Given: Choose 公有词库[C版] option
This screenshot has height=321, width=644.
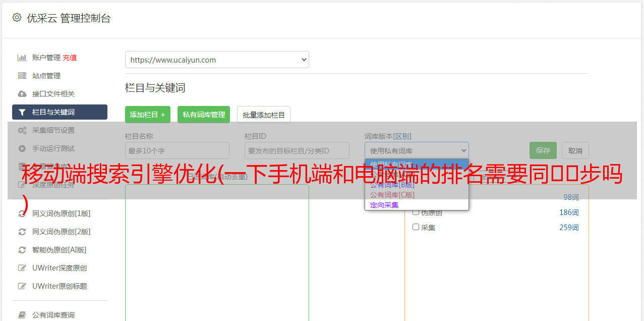Looking at the screenshot, I should tap(417, 195).
